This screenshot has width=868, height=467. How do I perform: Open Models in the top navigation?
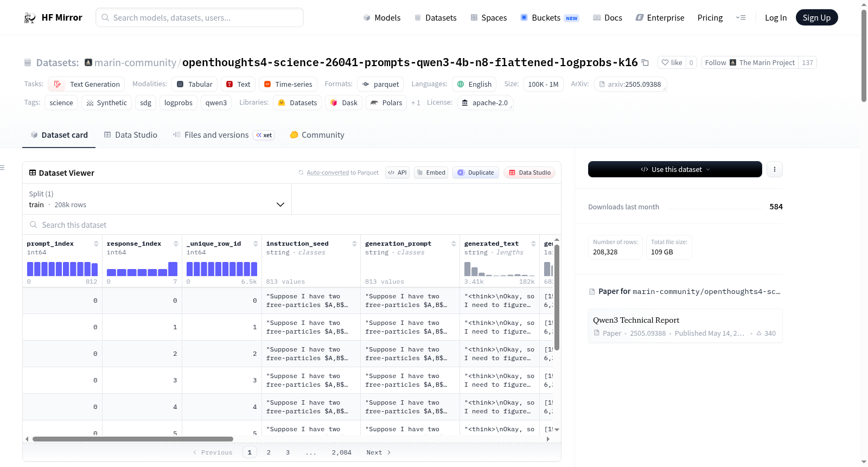382,18
